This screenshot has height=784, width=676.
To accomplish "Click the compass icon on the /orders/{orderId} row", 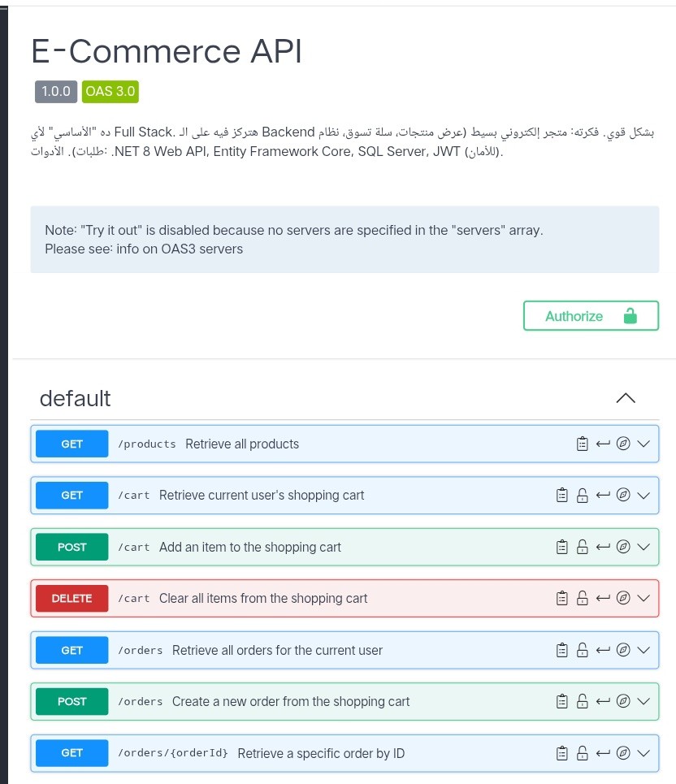I will click(623, 753).
